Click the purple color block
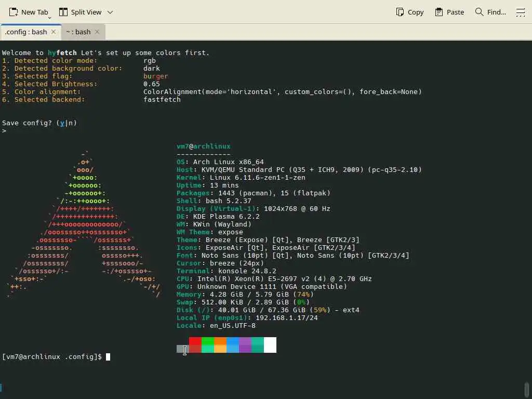The height and width of the screenshot is (399, 532). tap(245, 345)
